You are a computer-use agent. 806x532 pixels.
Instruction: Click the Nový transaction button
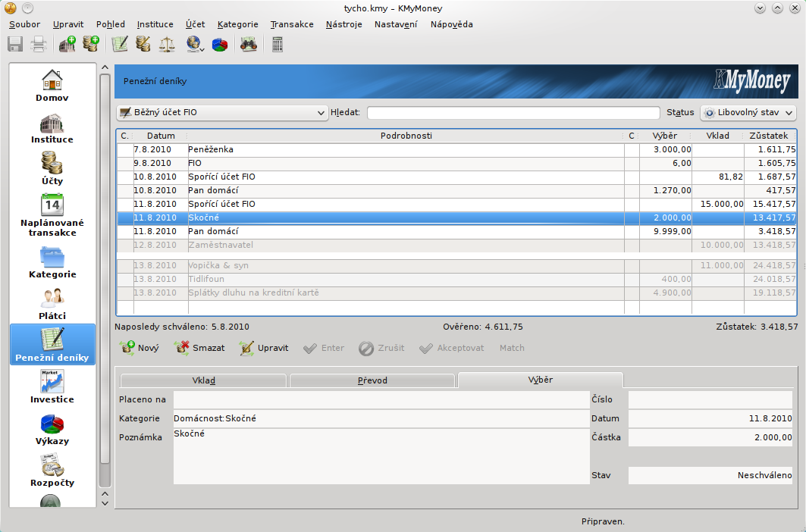coord(140,348)
